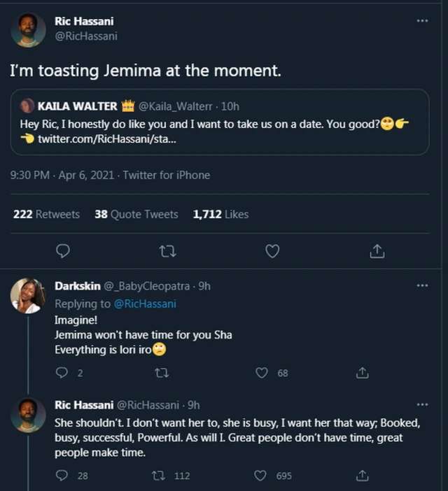Reply to Darkskin's comment

click(62, 373)
